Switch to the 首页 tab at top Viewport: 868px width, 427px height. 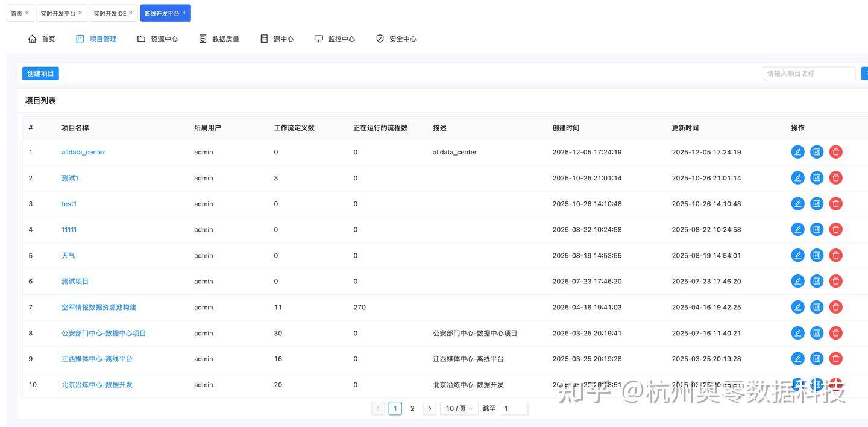tap(16, 13)
